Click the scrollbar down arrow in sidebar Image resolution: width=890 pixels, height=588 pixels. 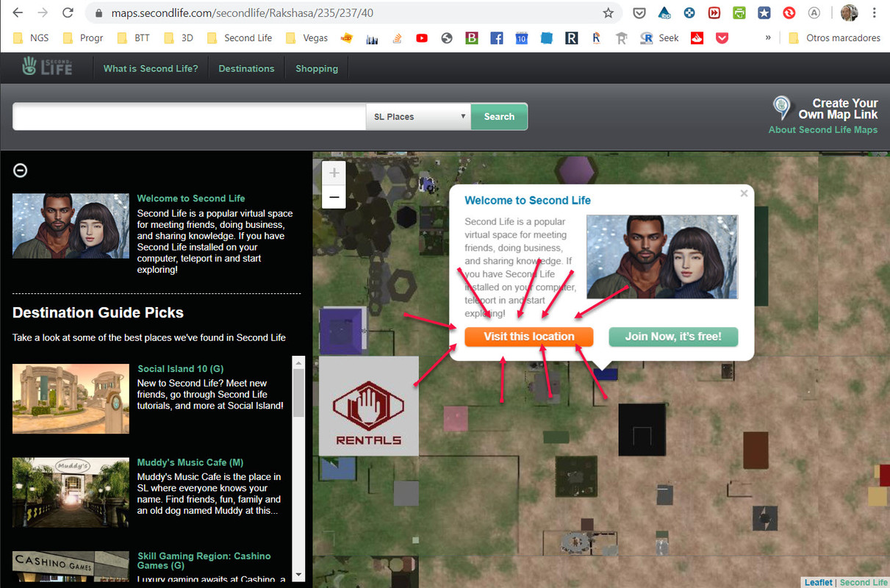[298, 574]
